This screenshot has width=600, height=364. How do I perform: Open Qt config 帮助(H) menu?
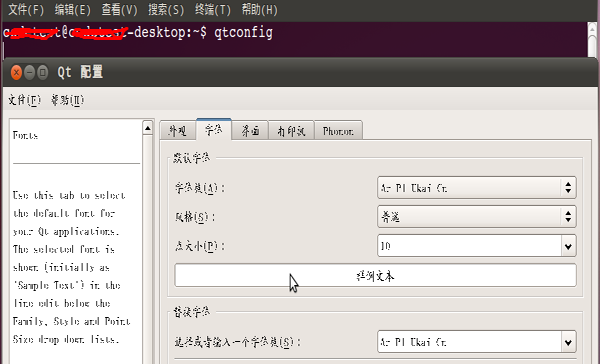67,100
